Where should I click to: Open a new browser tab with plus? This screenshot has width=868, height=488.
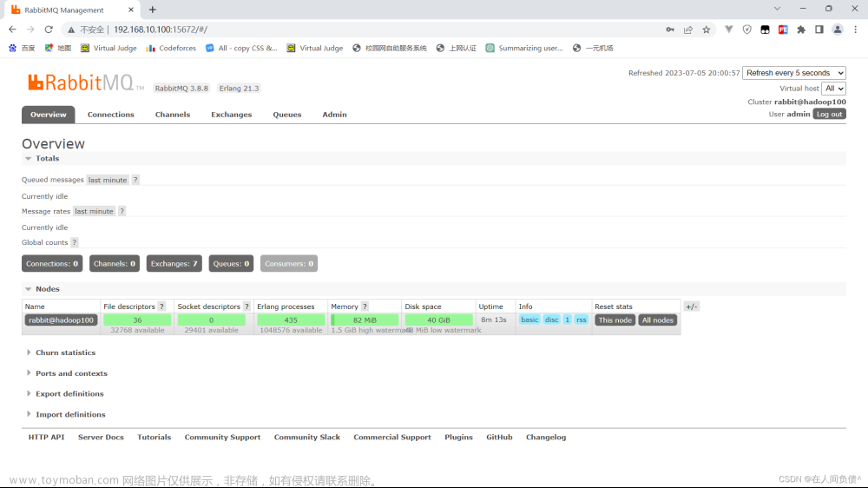coord(153,10)
